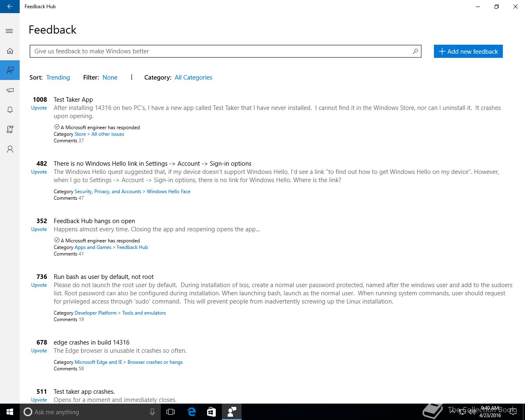Open the hamburger navigation menu

tap(10, 31)
